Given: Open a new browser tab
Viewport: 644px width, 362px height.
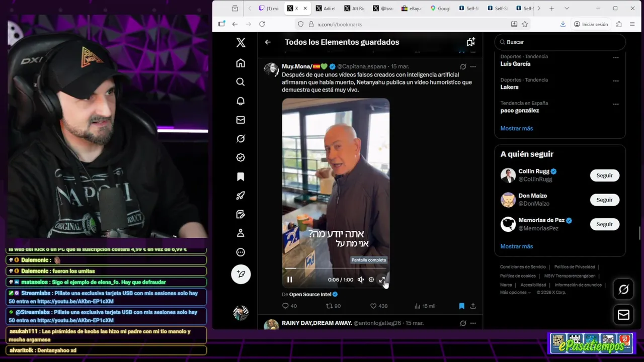Looking at the screenshot, I should point(551,9).
